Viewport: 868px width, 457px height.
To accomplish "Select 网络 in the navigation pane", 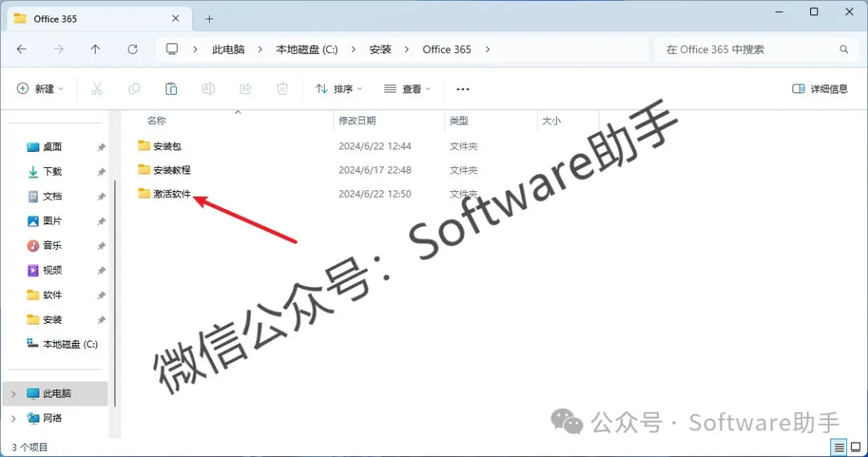I will [x=52, y=418].
